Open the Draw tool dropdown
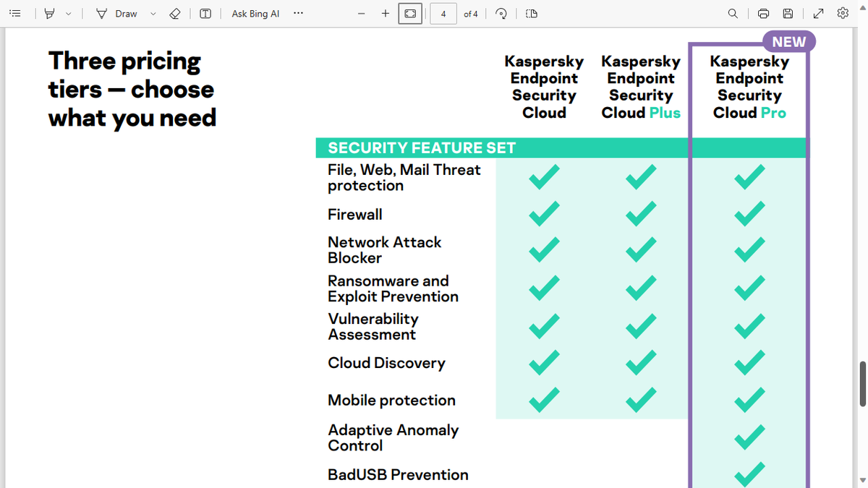 click(x=152, y=13)
